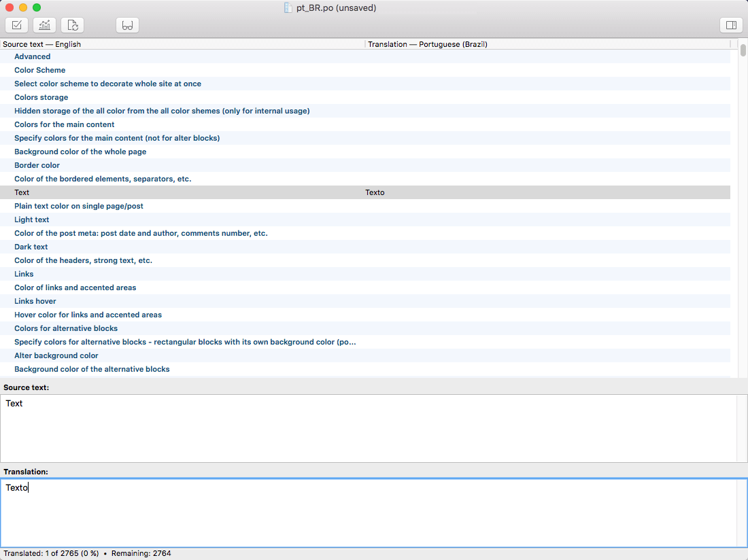Viewport: 748px width, 560px height.
Task: Select the 'Links hover' row
Action: click(35, 301)
